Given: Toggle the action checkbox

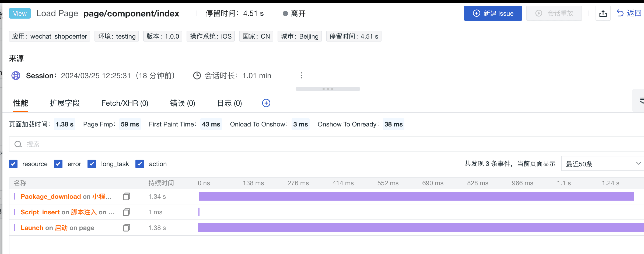Looking at the screenshot, I should click(140, 164).
